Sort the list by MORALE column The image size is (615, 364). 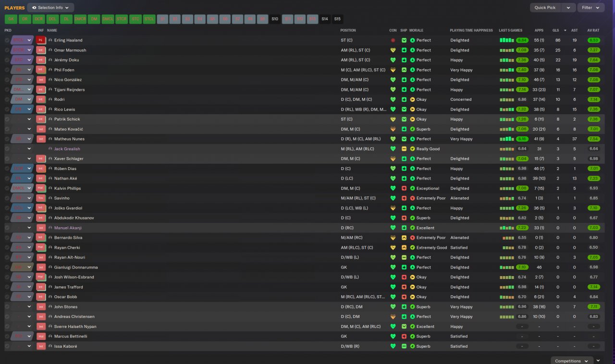[x=416, y=30]
